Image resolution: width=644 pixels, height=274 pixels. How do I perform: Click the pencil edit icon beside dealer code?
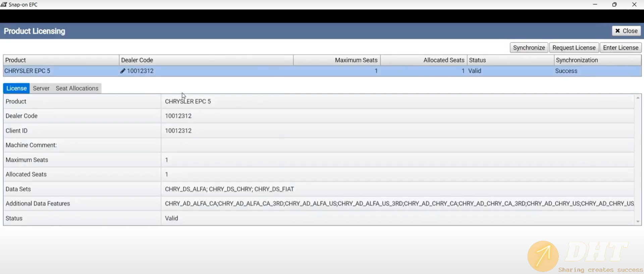coord(123,71)
